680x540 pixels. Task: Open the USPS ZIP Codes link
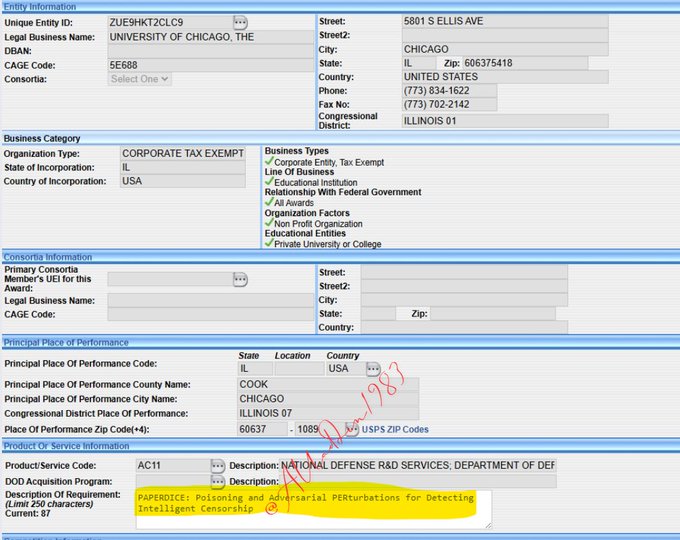click(395, 430)
